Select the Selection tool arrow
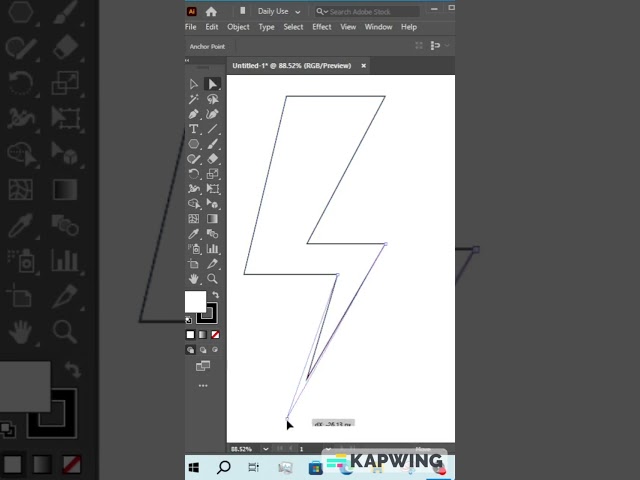The width and height of the screenshot is (640, 480). (x=193, y=84)
